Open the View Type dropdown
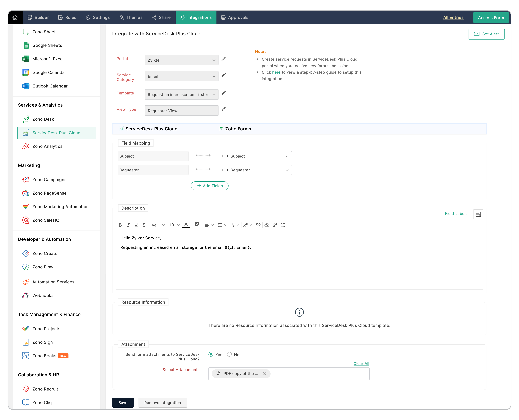Image resolution: width=519 pixels, height=420 pixels. click(x=181, y=111)
